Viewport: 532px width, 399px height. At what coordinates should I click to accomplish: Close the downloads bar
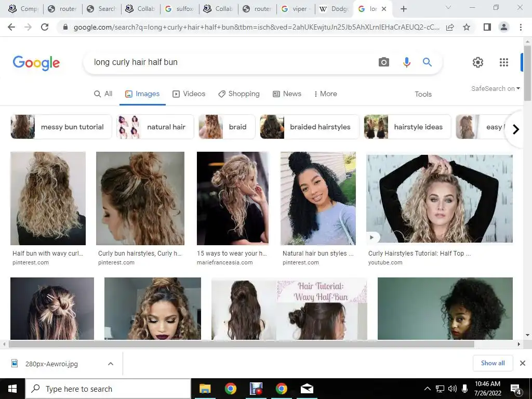523,363
